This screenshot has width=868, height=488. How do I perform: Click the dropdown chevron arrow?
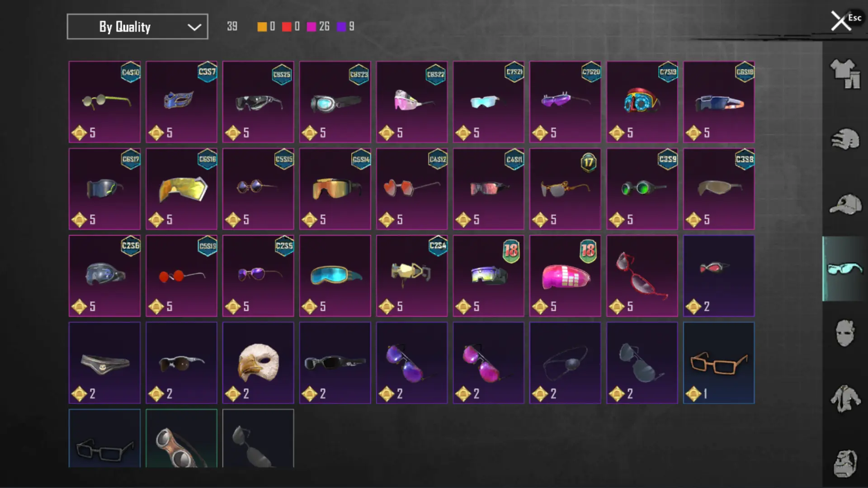194,27
